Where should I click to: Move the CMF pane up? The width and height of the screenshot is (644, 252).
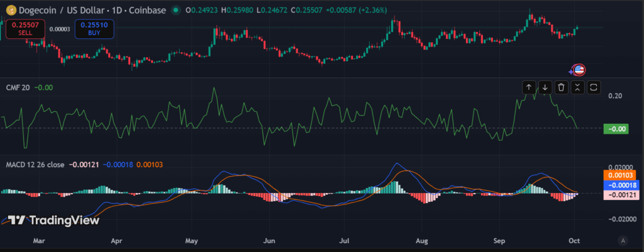point(529,87)
